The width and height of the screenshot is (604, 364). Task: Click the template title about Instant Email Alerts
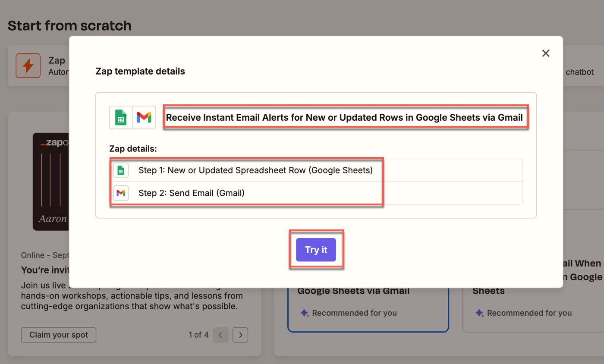click(344, 117)
